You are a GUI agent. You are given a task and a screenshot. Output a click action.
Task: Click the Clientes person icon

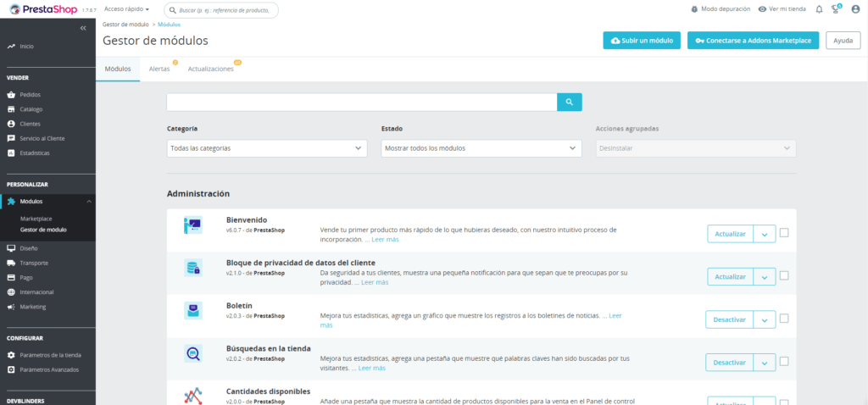point(11,124)
